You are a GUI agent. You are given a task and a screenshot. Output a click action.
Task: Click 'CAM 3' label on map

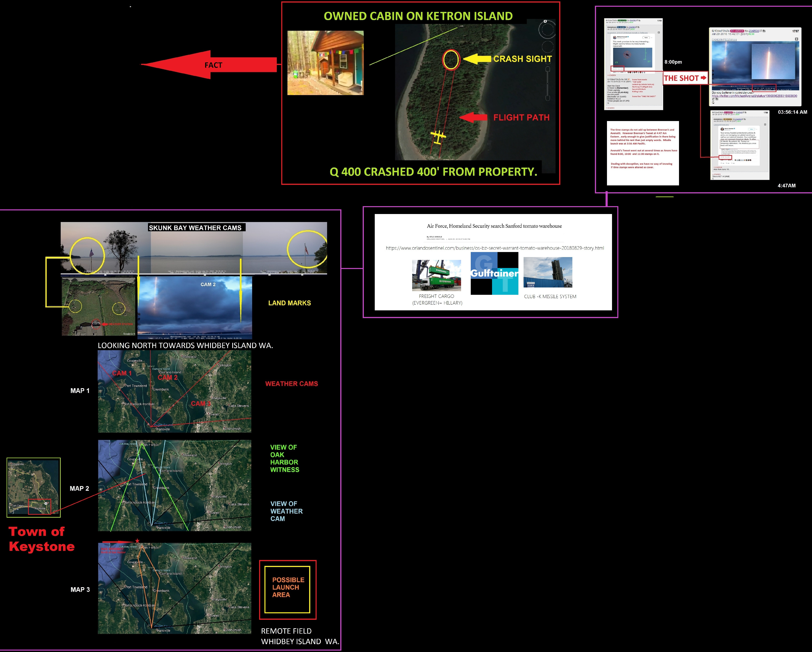click(201, 404)
